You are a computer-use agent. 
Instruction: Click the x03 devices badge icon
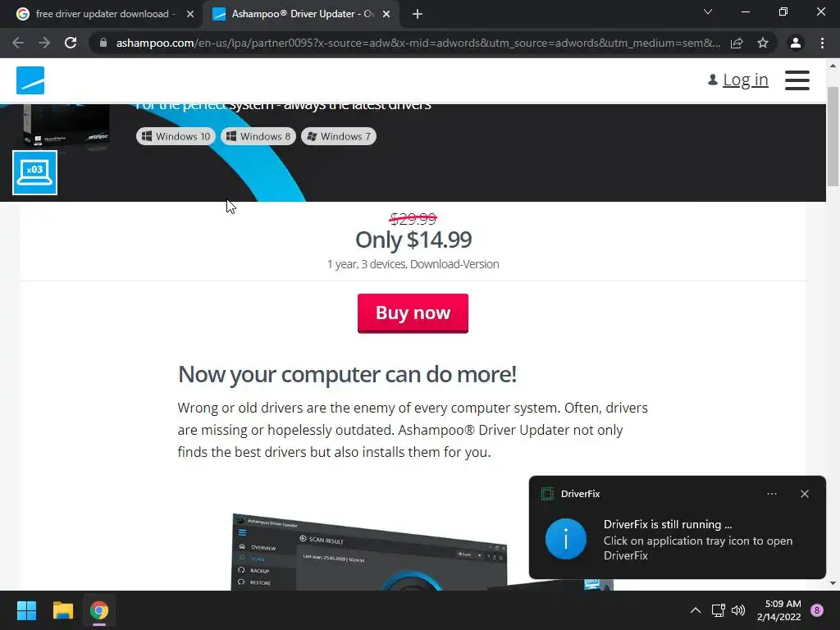coord(34,172)
